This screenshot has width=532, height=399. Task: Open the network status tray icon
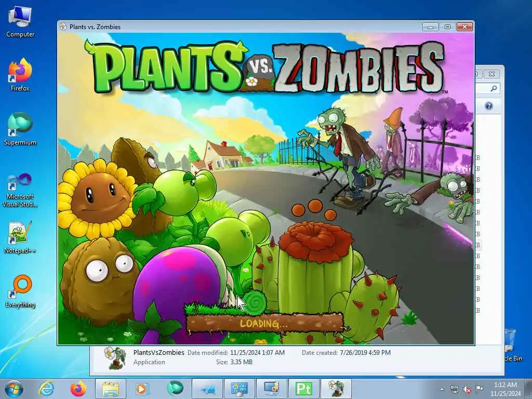coord(454,389)
